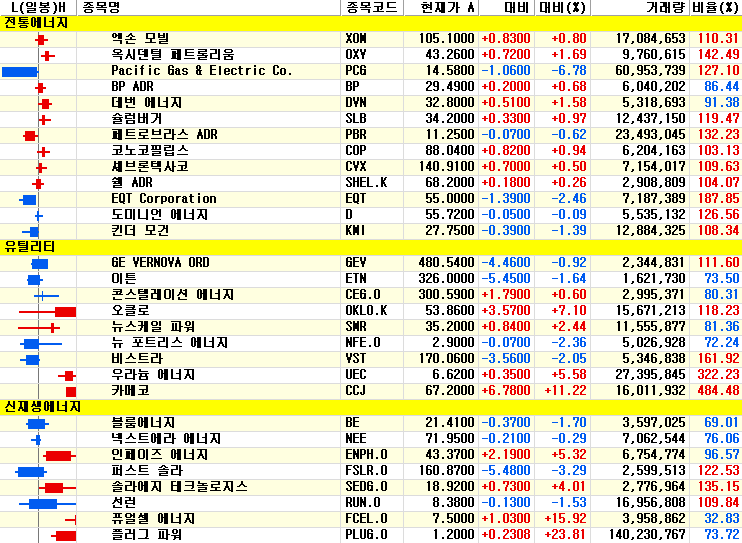This screenshot has width=742, height=543.
Task: Click the red candlestick for 카메코
Action: coord(71,392)
